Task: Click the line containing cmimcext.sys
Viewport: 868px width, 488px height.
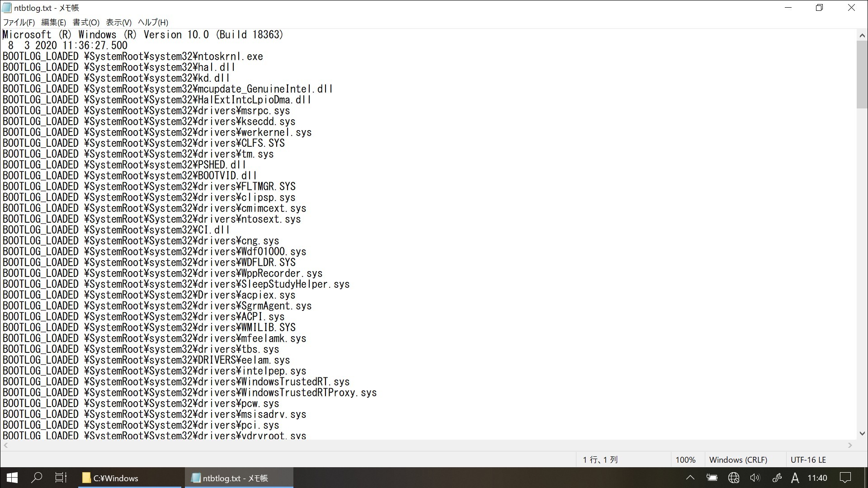Action: [x=154, y=208]
